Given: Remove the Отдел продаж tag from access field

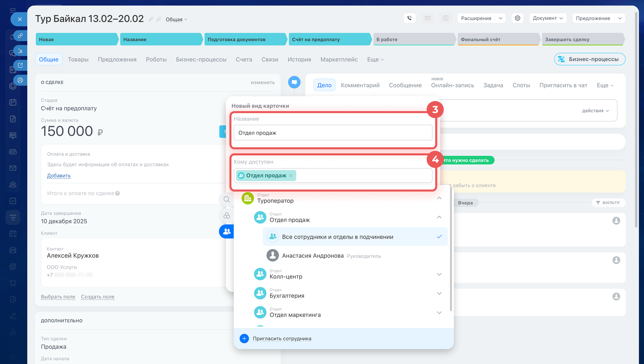Looking at the screenshot, I should (x=291, y=175).
